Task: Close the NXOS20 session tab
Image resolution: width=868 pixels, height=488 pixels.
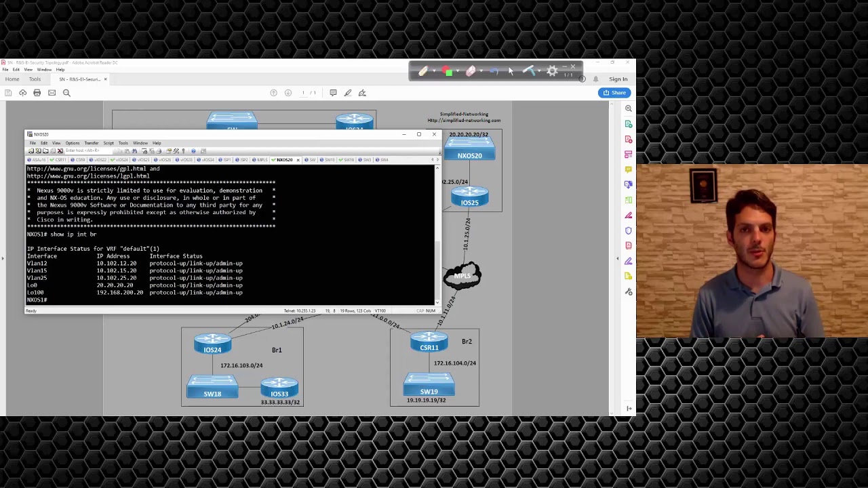Action: (x=298, y=160)
